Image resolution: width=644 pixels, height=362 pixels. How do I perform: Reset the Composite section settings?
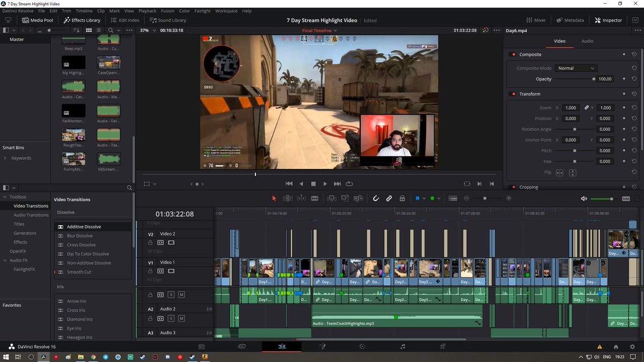[634, 54]
